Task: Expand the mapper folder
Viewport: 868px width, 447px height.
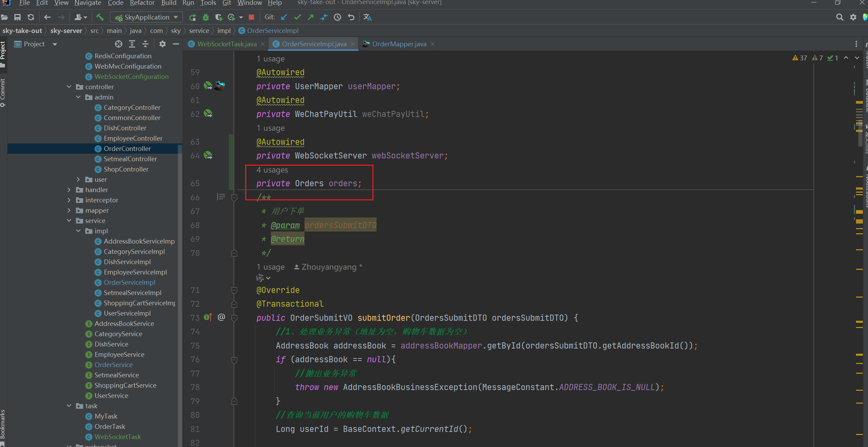Action: tap(69, 210)
